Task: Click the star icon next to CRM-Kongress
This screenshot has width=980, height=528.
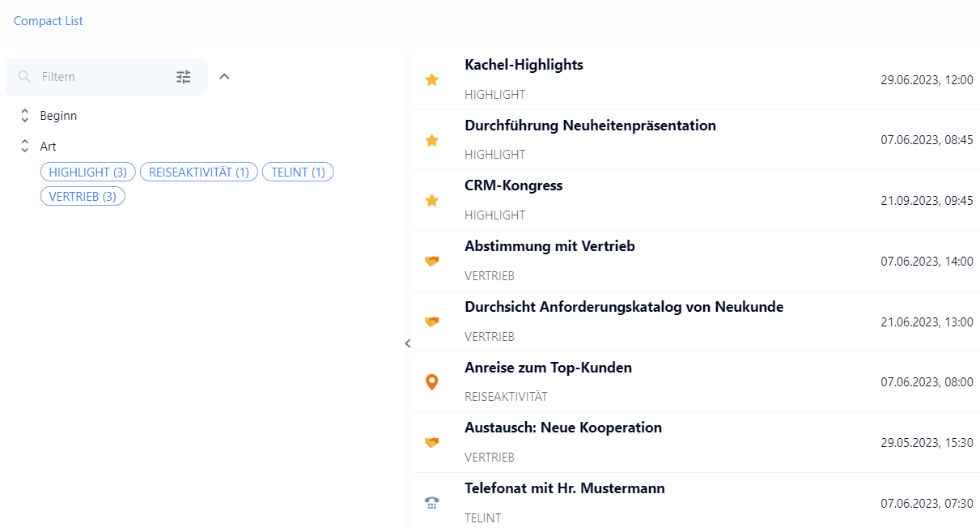Action: click(432, 200)
